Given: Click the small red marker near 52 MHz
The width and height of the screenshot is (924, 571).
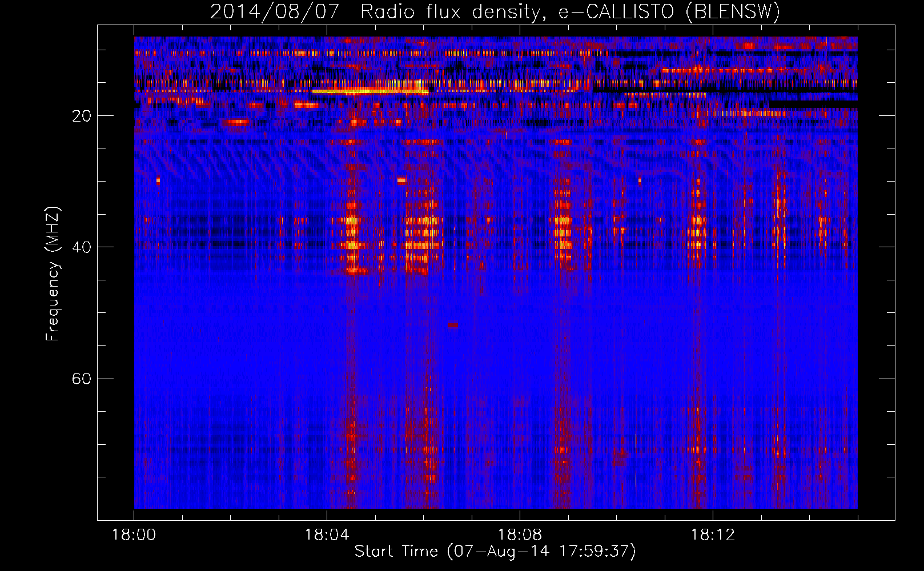Looking at the screenshot, I should (452, 325).
